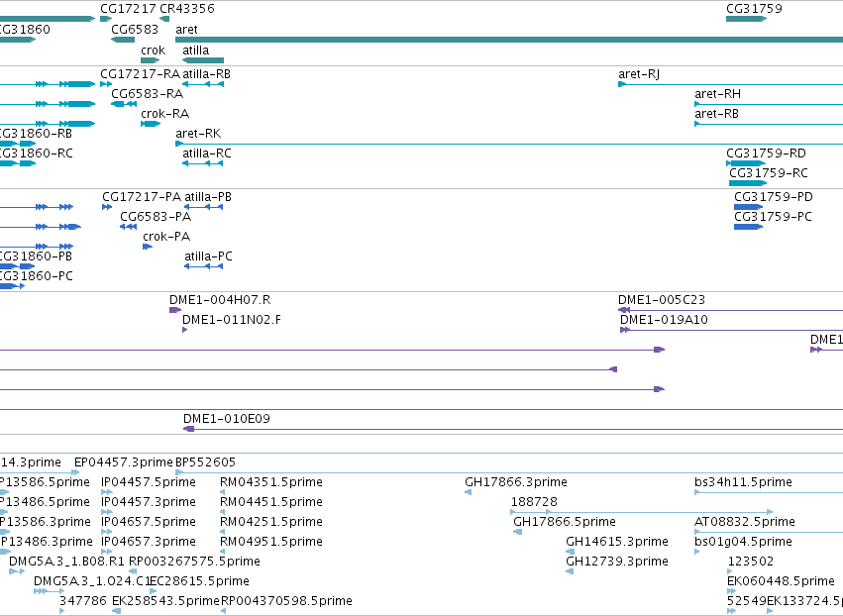The width and height of the screenshot is (843, 616).
Task: Select EST RP003267575.5prime
Action: (x=194, y=562)
